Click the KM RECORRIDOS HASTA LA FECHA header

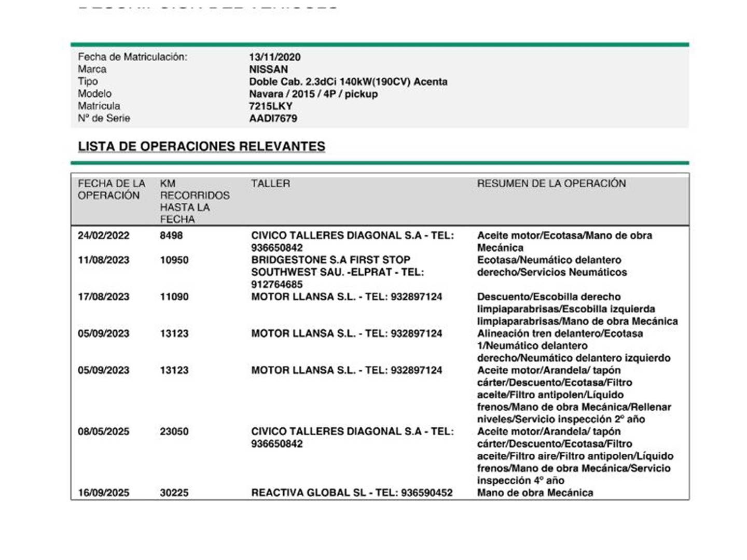point(194,201)
